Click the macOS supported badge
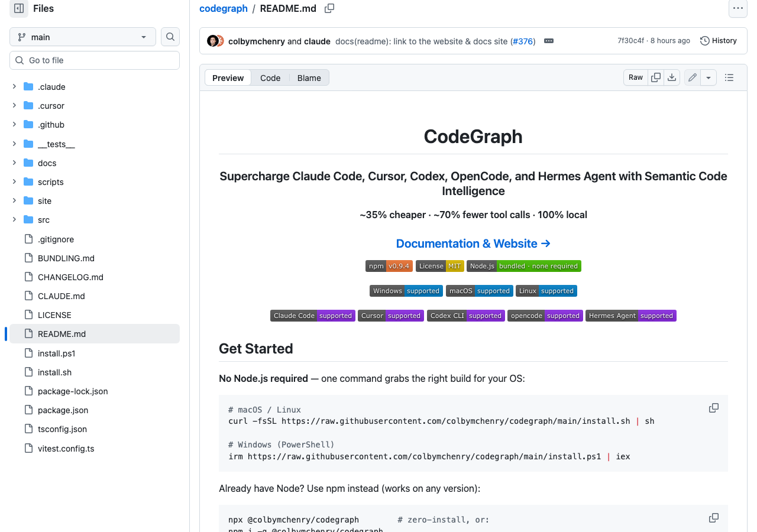Image resolution: width=757 pixels, height=532 pixels. click(x=480, y=291)
